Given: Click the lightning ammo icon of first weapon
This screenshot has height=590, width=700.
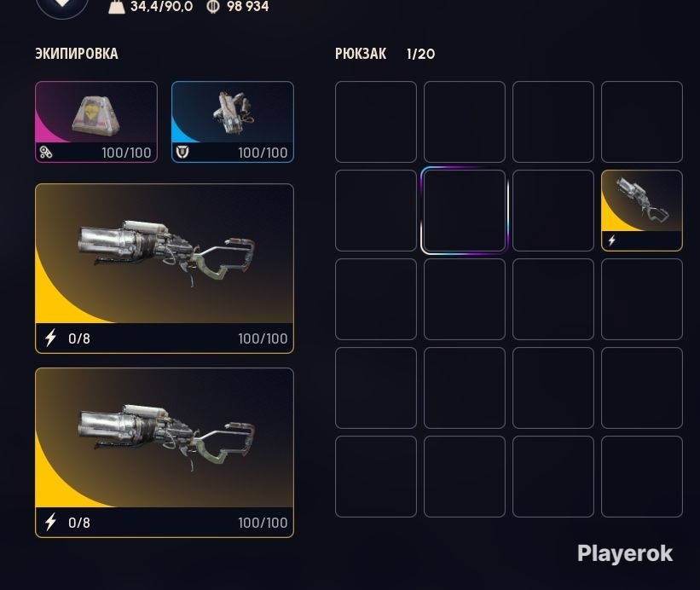Looking at the screenshot, I should [x=51, y=338].
